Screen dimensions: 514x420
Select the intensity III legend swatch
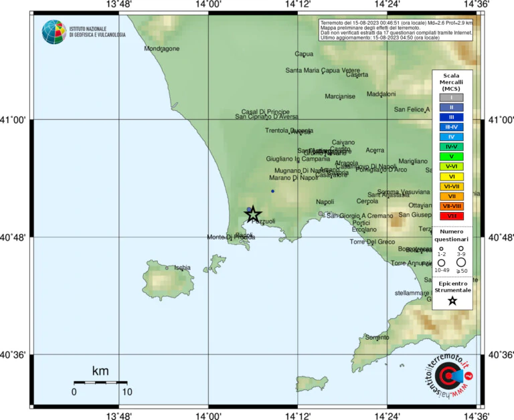pos(451,117)
